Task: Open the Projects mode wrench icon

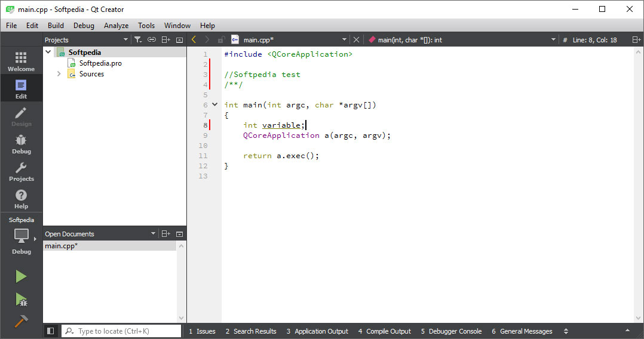Action: pyautogui.click(x=21, y=171)
